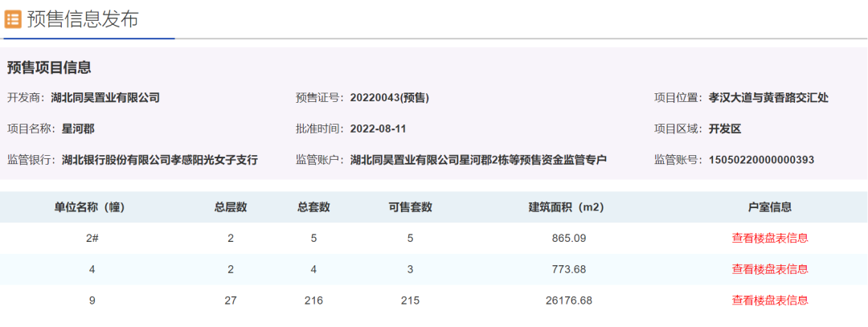Click the orange list icon beside 预售信息发布

pyautogui.click(x=13, y=19)
